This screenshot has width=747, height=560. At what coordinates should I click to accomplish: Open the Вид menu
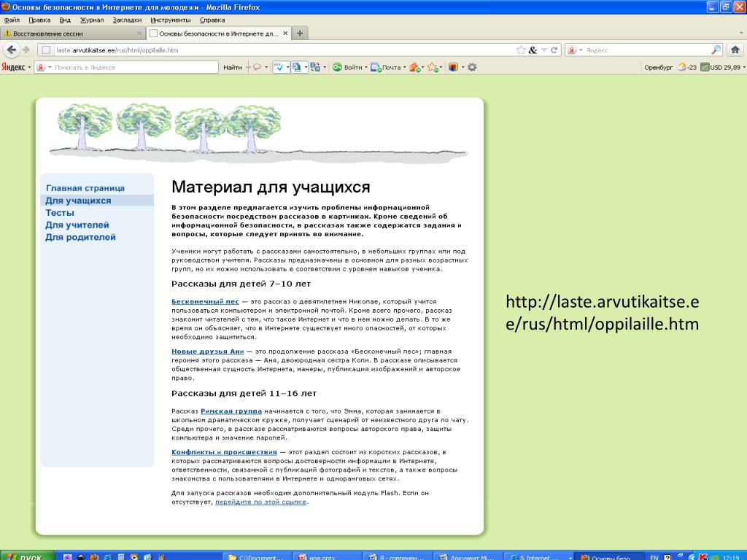click(x=65, y=20)
